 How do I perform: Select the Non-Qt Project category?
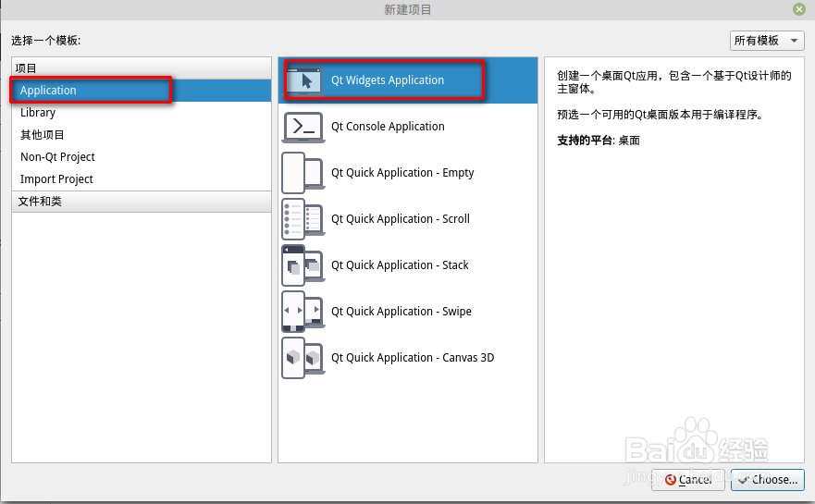tap(142, 157)
